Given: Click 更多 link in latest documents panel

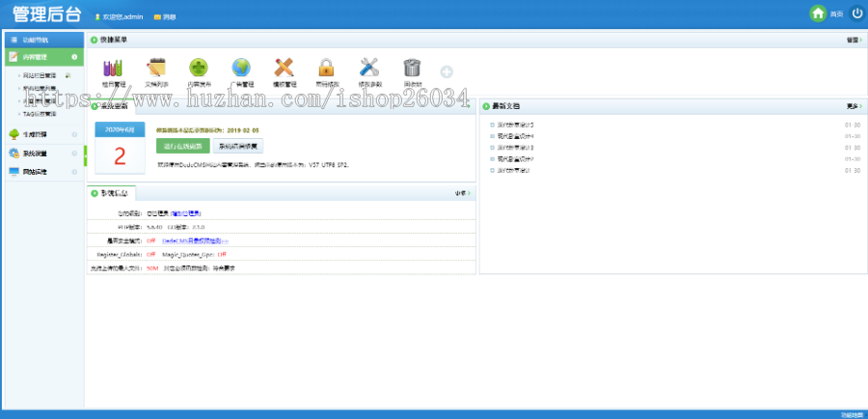Looking at the screenshot, I should tap(853, 105).
